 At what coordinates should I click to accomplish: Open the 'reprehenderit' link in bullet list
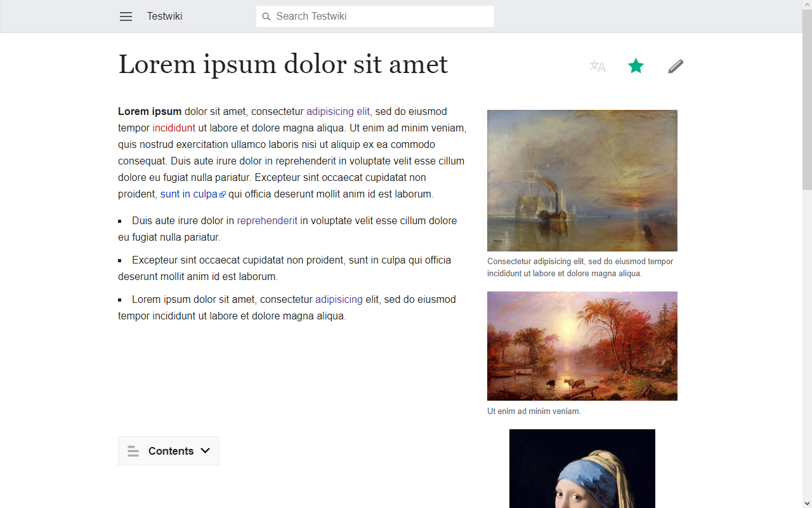click(x=267, y=221)
